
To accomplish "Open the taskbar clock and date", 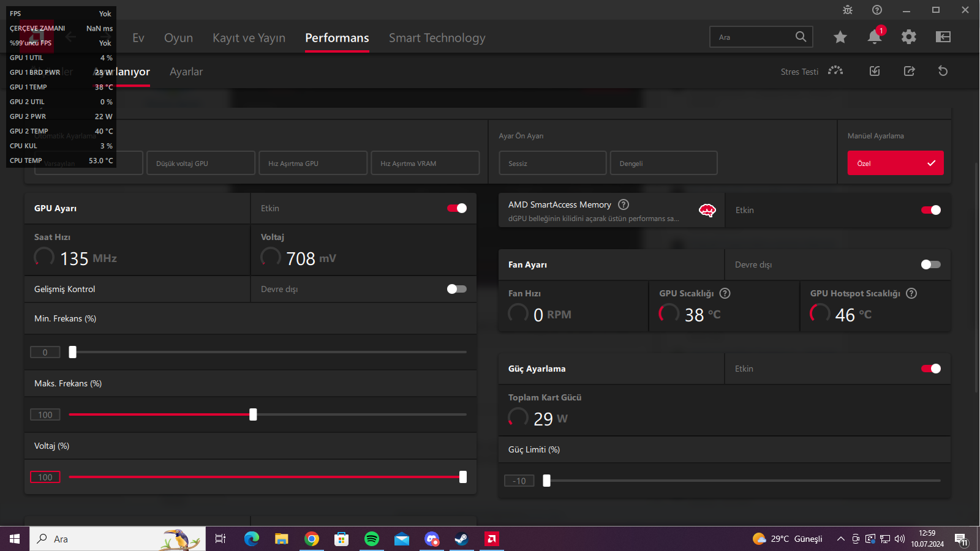I will [927, 539].
